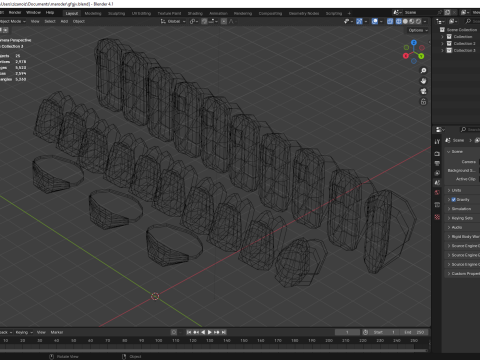Open the Help menu

coord(50,13)
